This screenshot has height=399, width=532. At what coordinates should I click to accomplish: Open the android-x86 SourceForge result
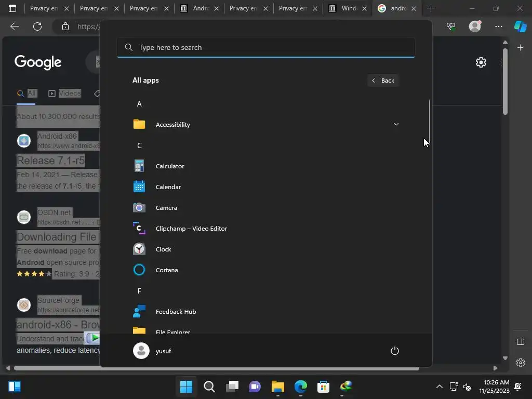pyautogui.click(x=58, y=324)
